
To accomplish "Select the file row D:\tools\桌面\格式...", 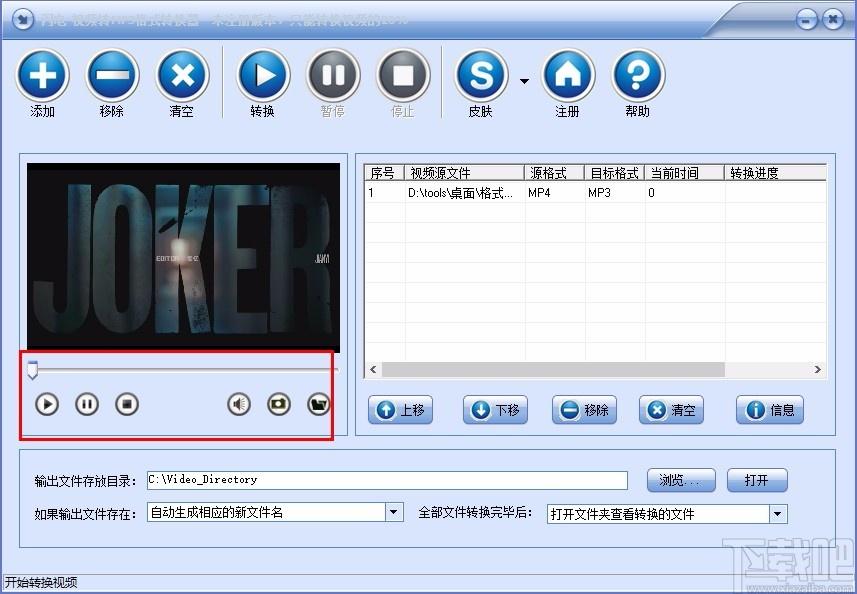I will (595, 193).
